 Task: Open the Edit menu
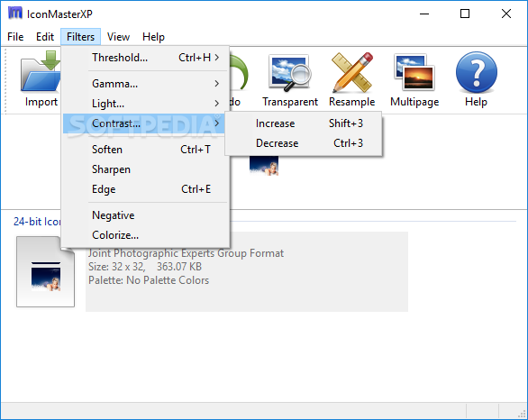(45, 37)
